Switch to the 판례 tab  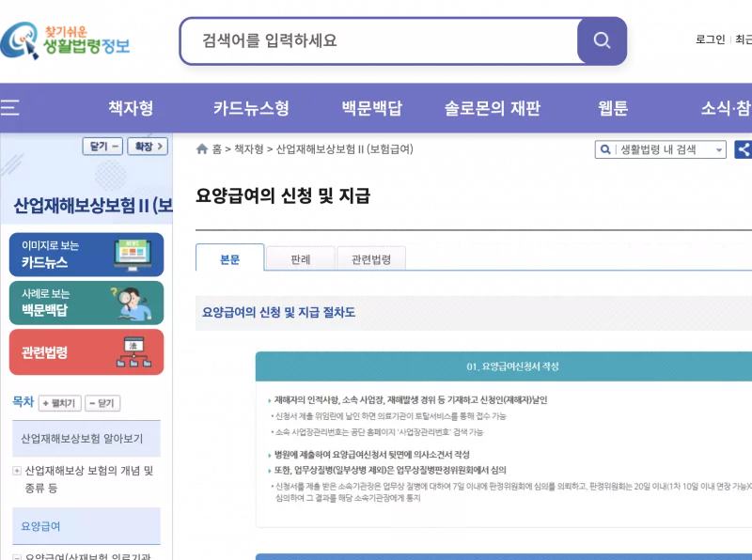point(301,259)
